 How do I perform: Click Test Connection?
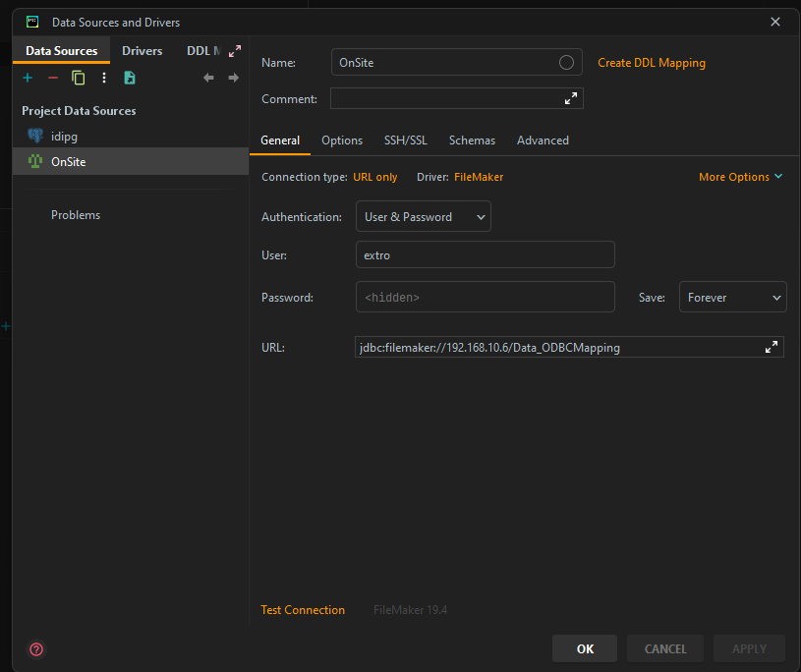pos(303,610)
